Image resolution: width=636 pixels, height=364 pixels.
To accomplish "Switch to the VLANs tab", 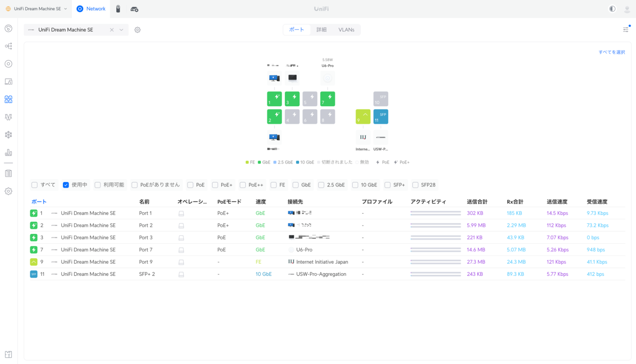I will click(x=346, y=30).
